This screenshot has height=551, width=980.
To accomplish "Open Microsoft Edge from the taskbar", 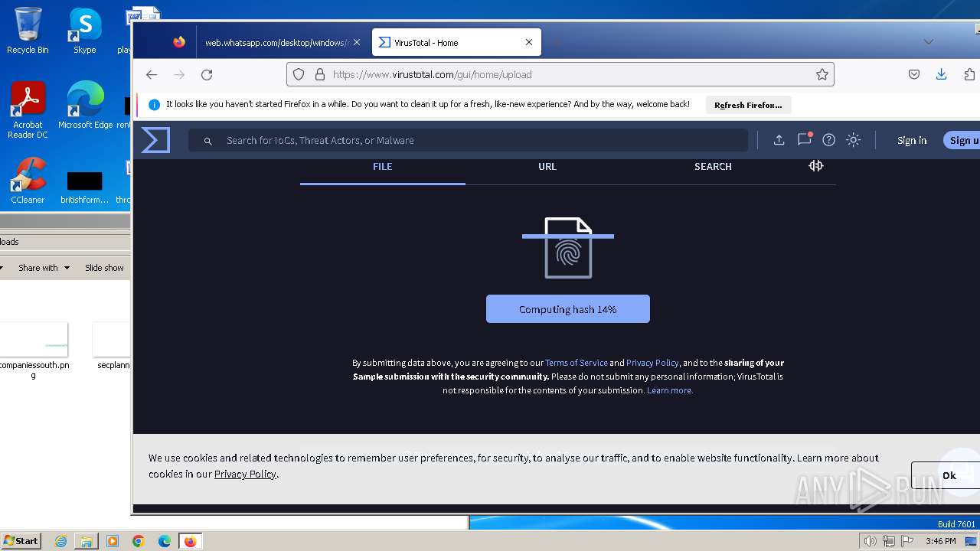I will click(165, 541).
